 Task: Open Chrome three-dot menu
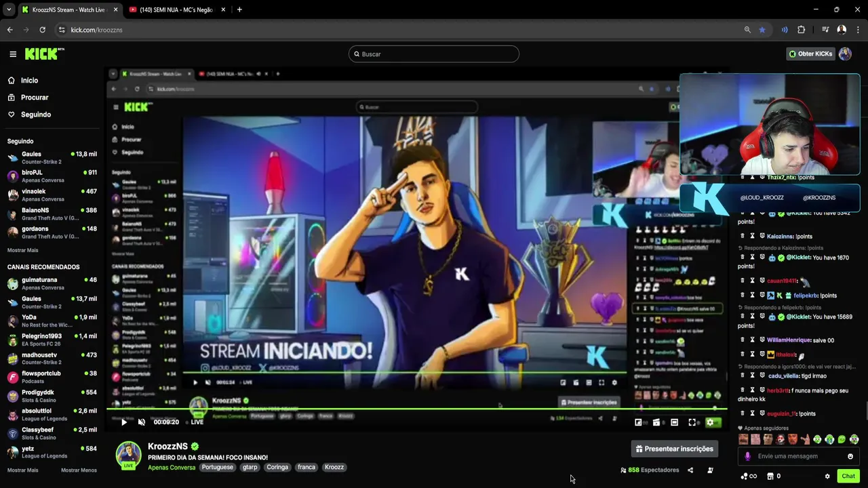(858, 30)
